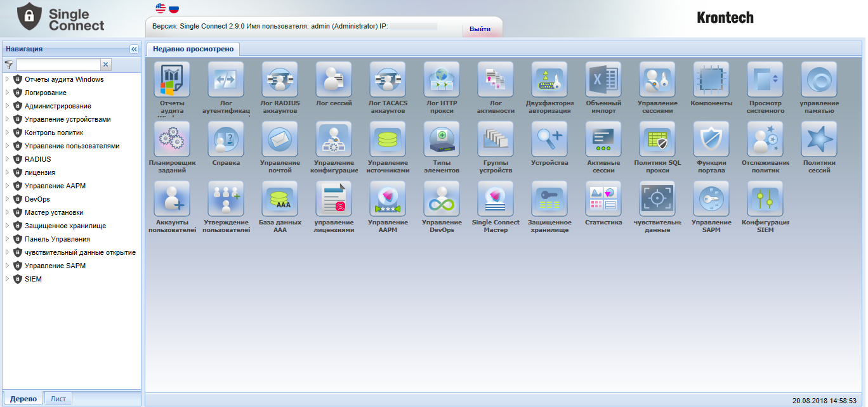Log out with the Выйти button
The width and height of the screenshot is (868, 407).
point(480,29)
